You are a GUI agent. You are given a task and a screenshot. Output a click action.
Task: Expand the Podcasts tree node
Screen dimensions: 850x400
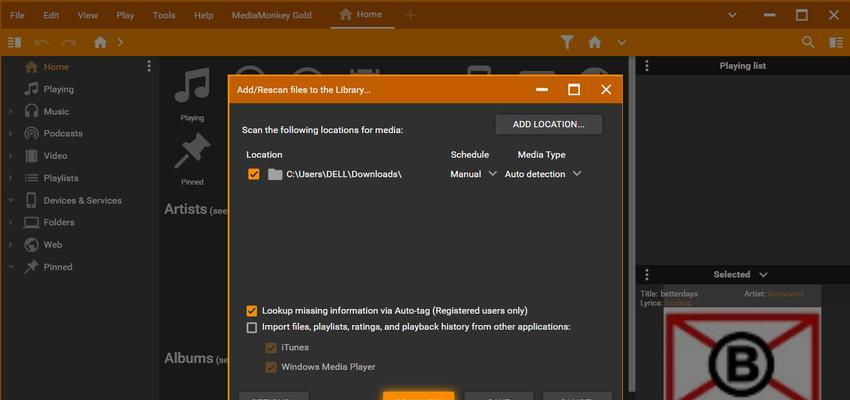tap(10, 134)
